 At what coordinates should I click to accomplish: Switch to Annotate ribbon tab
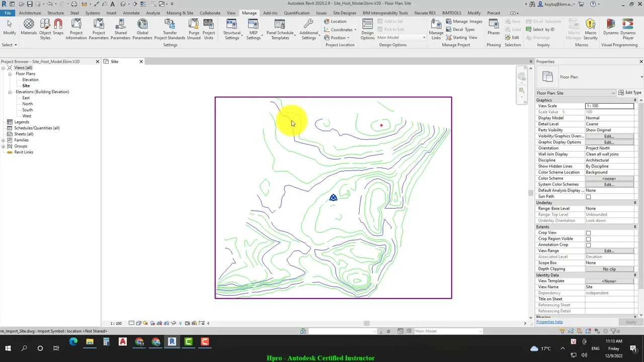[131, 13]
